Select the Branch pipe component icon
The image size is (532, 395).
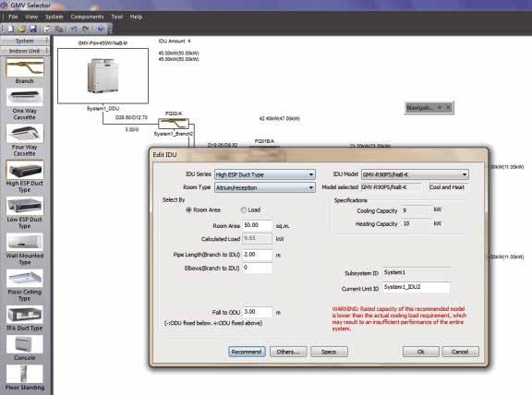tap(25, 67)
